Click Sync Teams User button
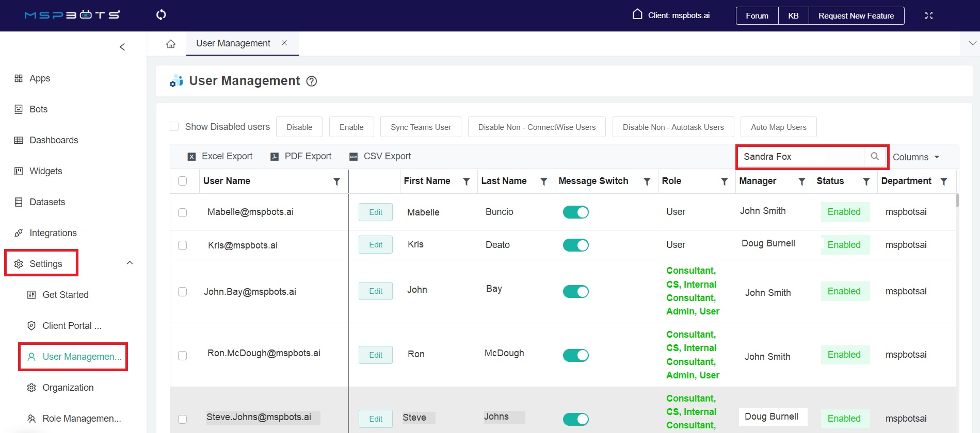This screenshot has width=980, height=433. (x=421, y=127)
